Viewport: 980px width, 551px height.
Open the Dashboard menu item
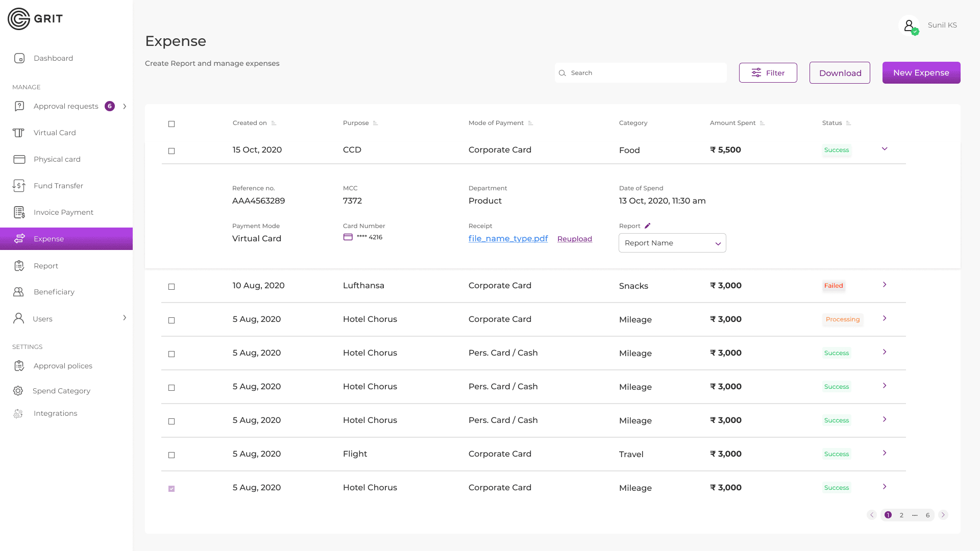pos(53,58)
